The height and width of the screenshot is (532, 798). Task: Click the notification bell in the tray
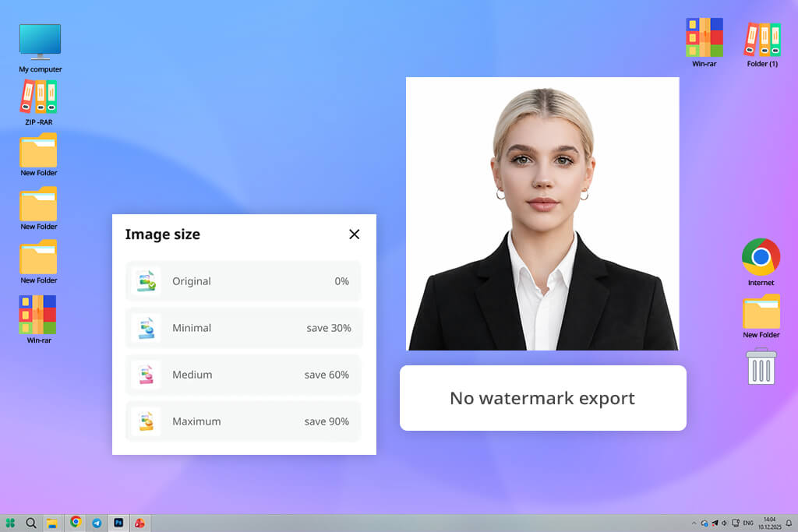(789, 523)
